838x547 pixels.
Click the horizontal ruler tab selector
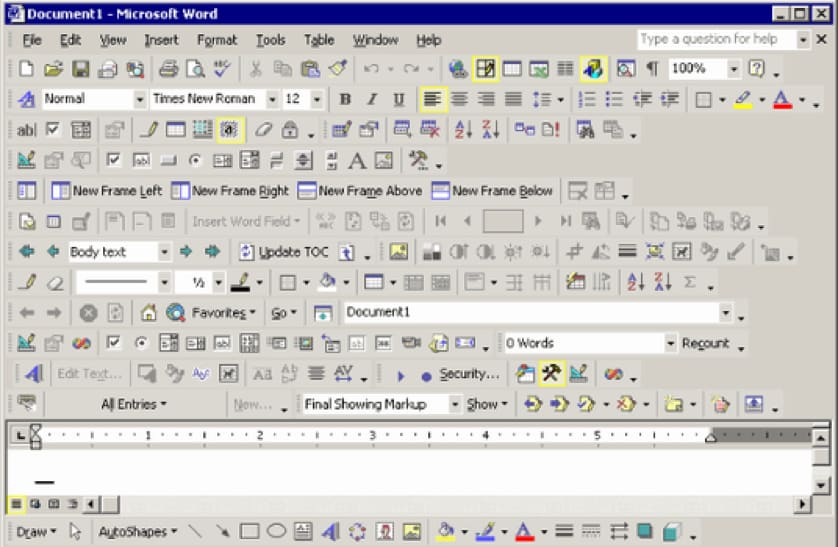[20, 435]
